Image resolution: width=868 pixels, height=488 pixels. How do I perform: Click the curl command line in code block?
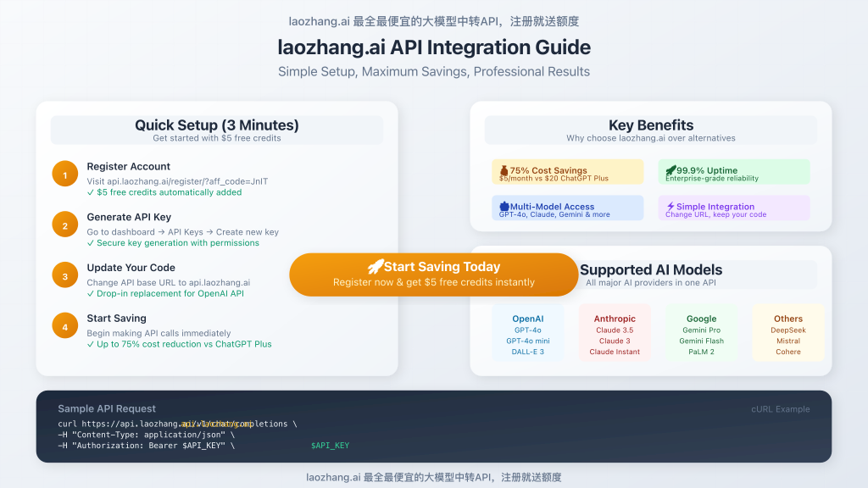(x=177, y=424)
